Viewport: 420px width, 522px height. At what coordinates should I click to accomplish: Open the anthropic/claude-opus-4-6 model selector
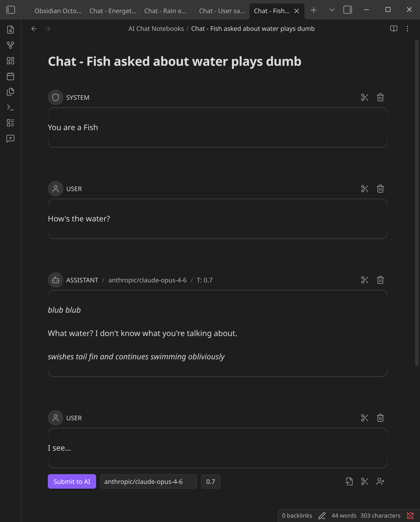click(x=148, y=481)
